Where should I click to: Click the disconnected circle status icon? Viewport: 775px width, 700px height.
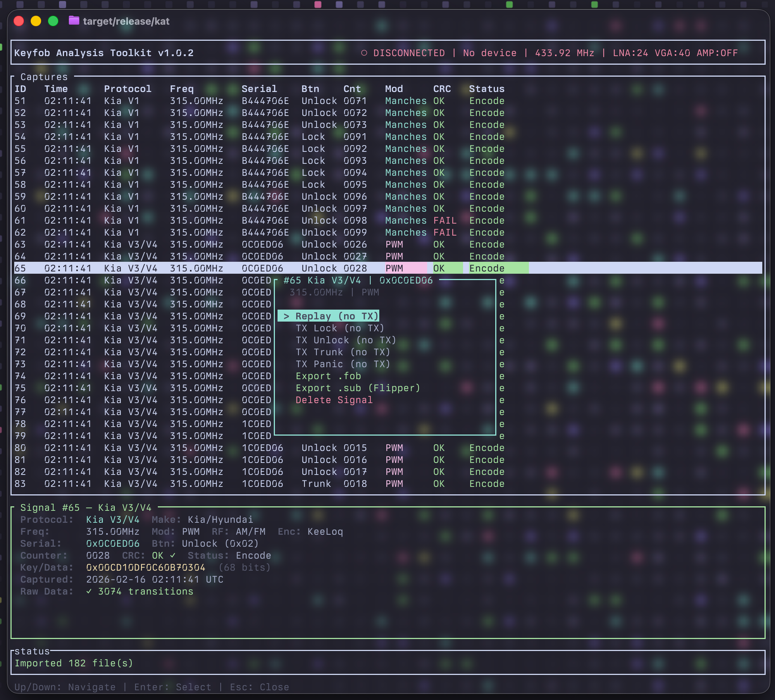(364, 53)
